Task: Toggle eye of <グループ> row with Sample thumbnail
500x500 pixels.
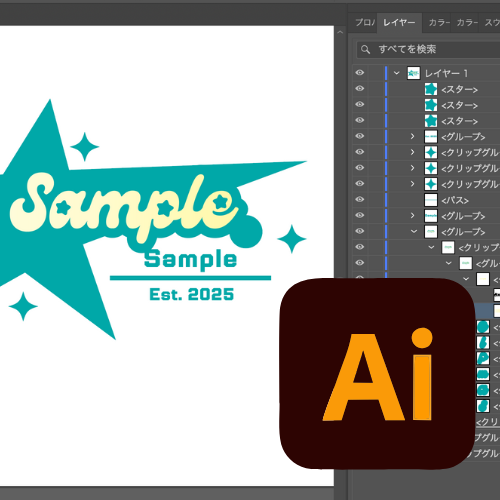Action: click(x=360, y=215)
